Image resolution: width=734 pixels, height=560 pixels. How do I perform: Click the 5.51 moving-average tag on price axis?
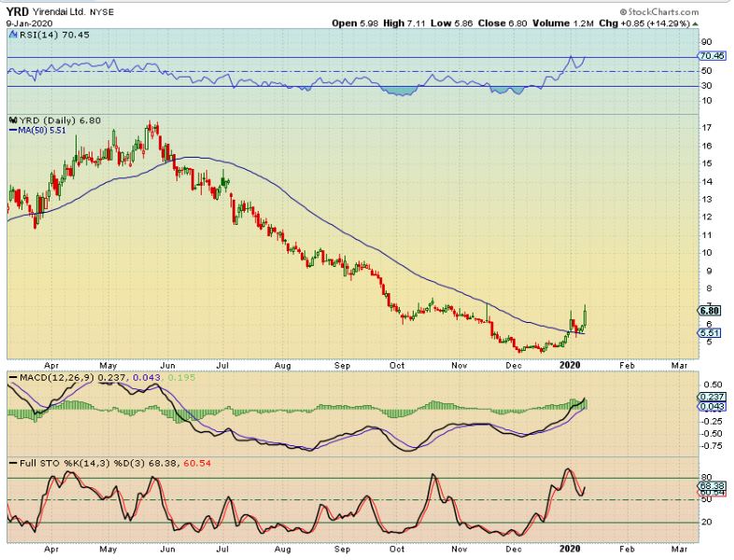pyautogui.click(x=710, y=333)
